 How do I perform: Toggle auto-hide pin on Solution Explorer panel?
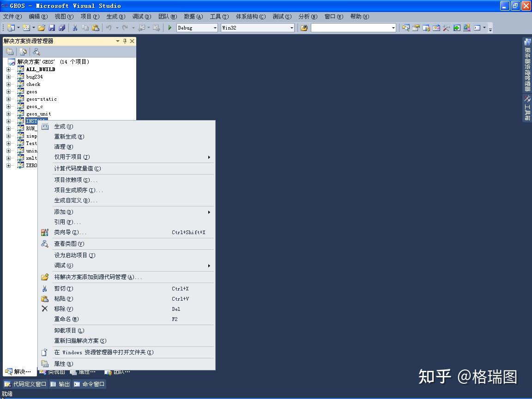125,41
